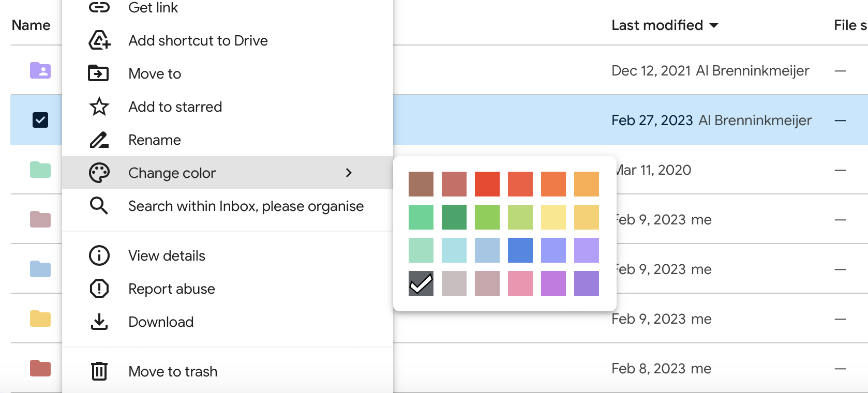Pick the checked dark gray swatch
The width and height of the screenshot is (868, 393).
pyautogui.click(x=421, y=283)
